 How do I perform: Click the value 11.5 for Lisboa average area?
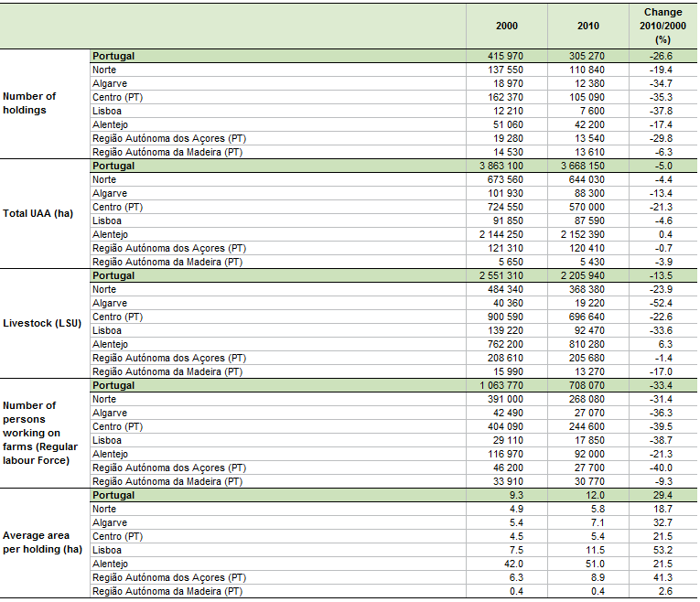tap(595, 550)
